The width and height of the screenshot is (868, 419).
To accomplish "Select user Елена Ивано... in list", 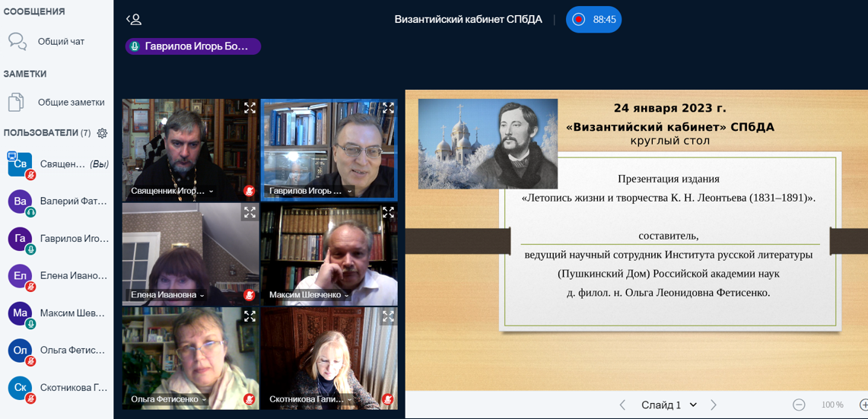I will tap(56, 276).
